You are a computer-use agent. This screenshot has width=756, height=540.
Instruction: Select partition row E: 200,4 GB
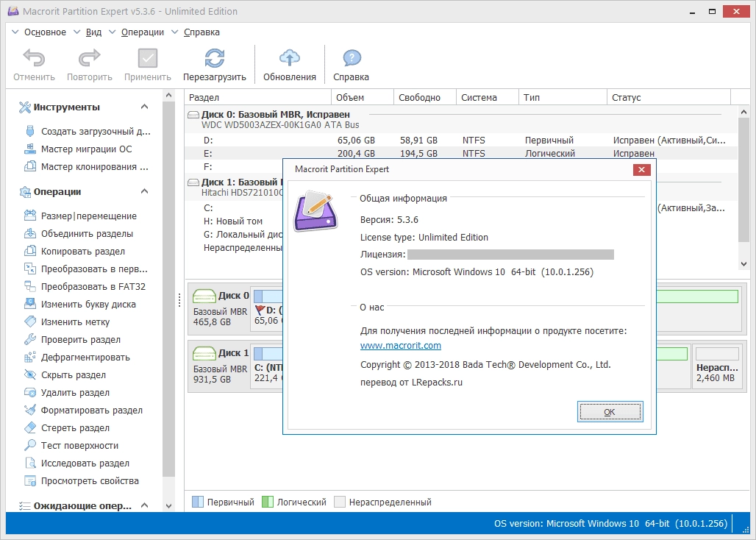tap(461, 153)
